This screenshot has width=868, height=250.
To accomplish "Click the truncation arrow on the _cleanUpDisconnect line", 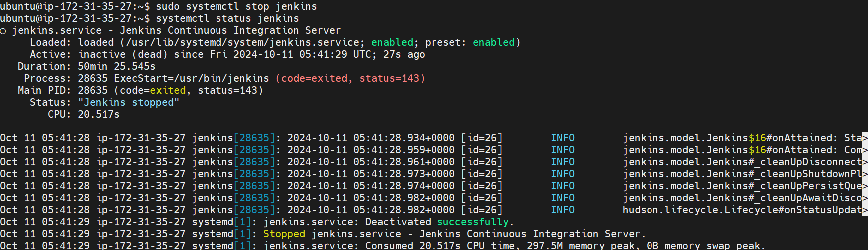I will [x=865, y=162].
